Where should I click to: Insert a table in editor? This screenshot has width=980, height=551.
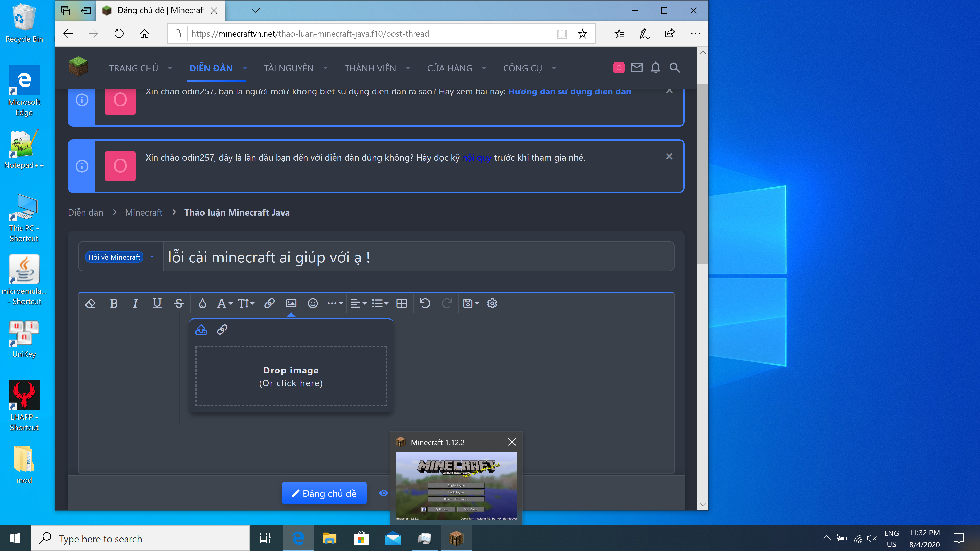pos(401,304)
